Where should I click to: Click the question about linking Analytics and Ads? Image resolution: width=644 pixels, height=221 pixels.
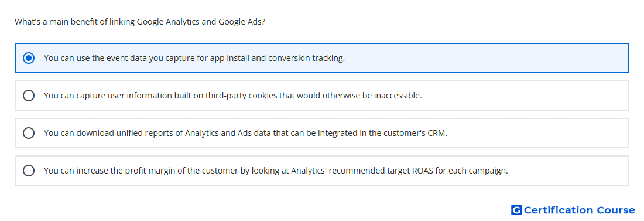140,22
